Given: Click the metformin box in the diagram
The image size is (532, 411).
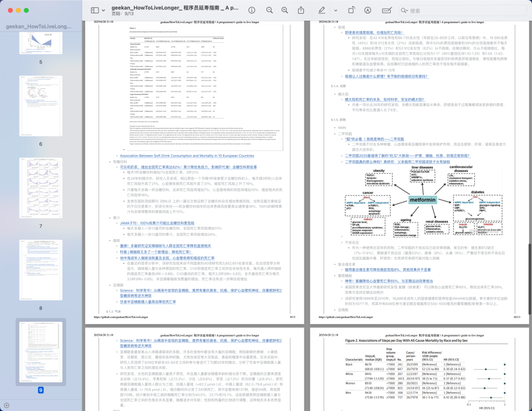Looking at the screenshot, I should tap(423, 200).
